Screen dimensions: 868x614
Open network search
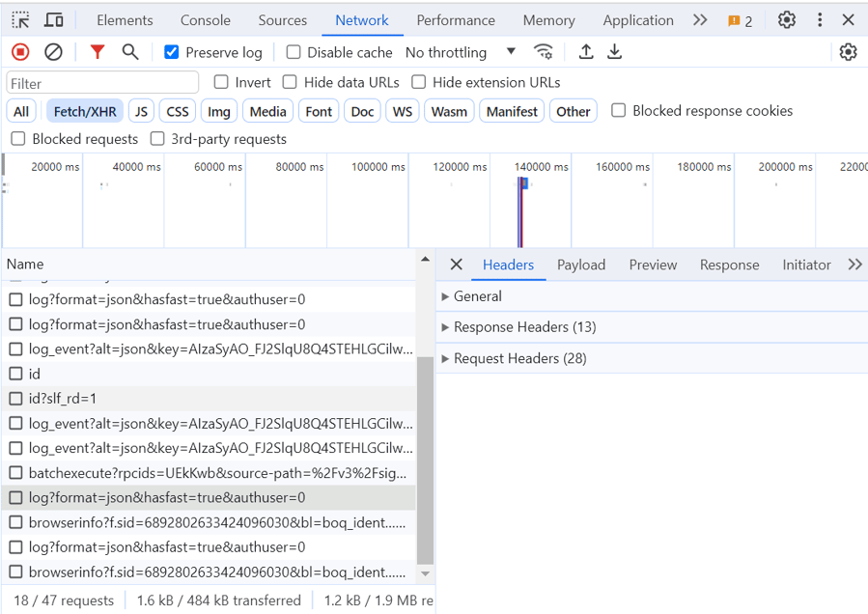[x=130, y=52]
